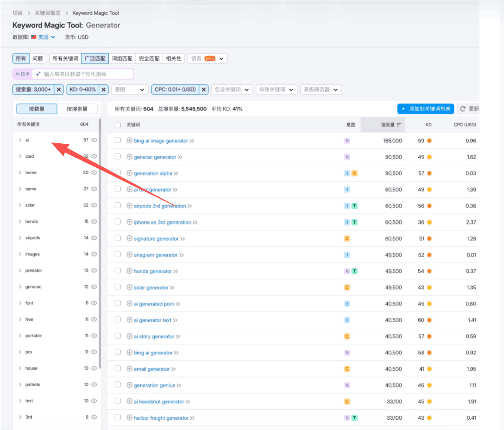This screenshot has height=430, width=504.
Task: Click the refresh icon next to 更新
Action: coord(463,109)
